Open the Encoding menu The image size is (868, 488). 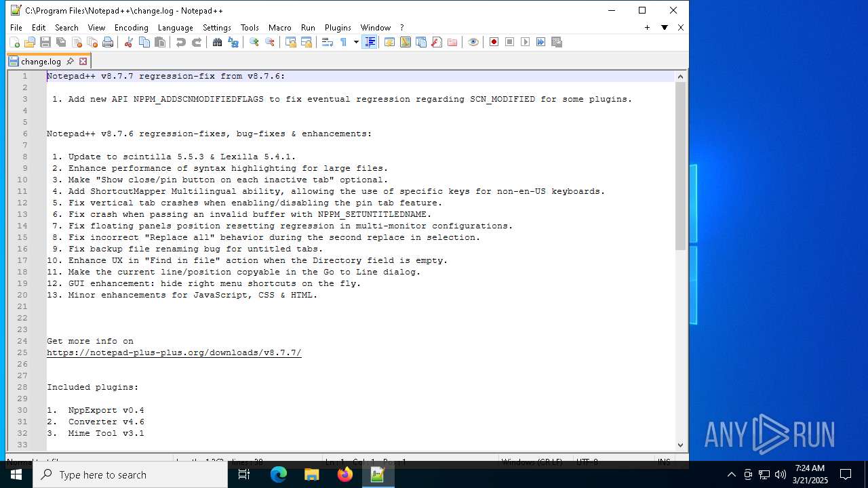pos(131,28)
